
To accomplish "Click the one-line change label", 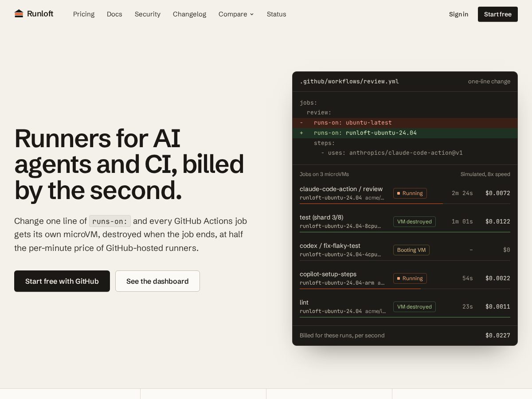I will pos(489,82).
